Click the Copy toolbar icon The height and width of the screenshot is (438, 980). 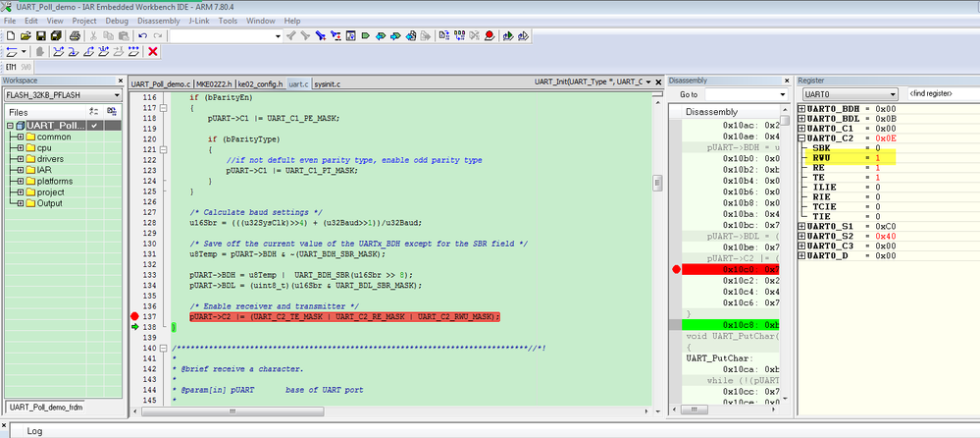tap(108, 35)
